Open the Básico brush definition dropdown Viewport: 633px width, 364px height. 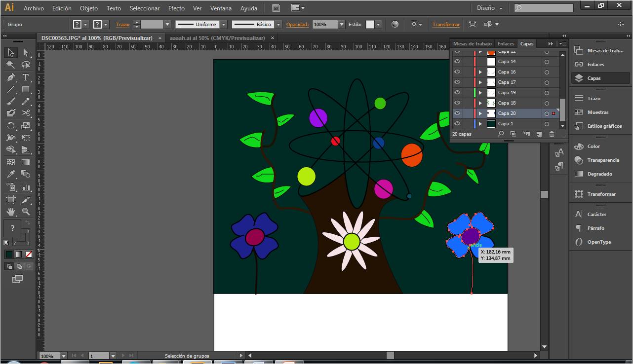point(278,24)
